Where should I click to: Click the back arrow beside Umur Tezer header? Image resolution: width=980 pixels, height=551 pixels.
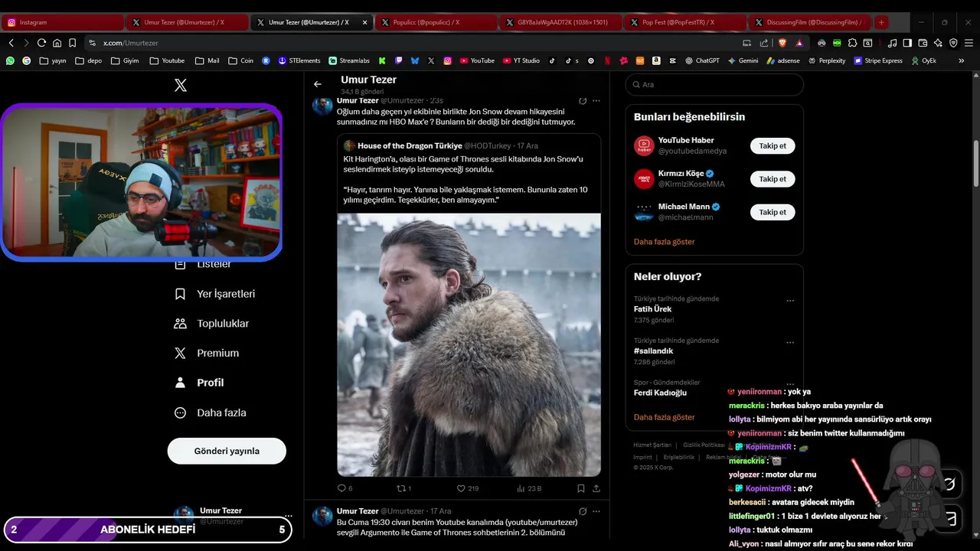318,84
